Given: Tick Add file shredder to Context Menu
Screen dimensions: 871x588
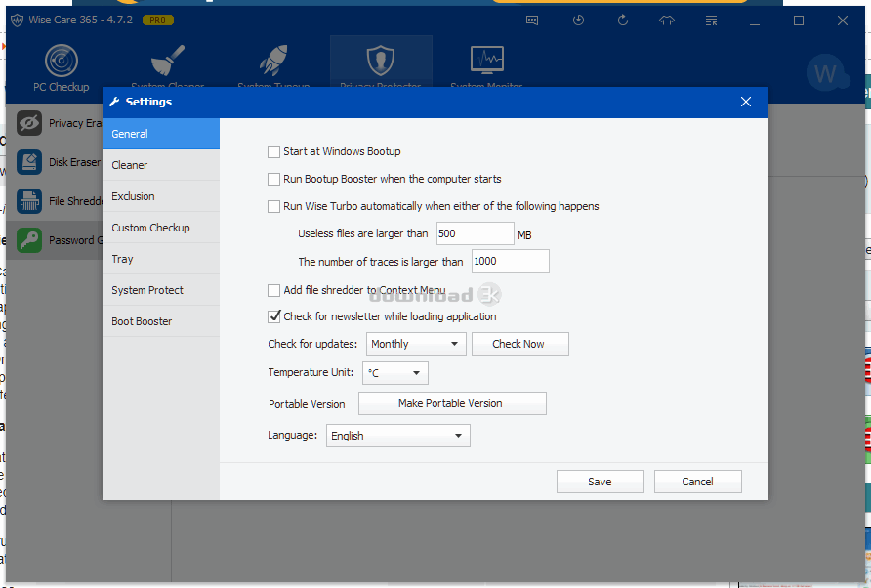Looking at the screenshot, I should [x=274, y=291].
